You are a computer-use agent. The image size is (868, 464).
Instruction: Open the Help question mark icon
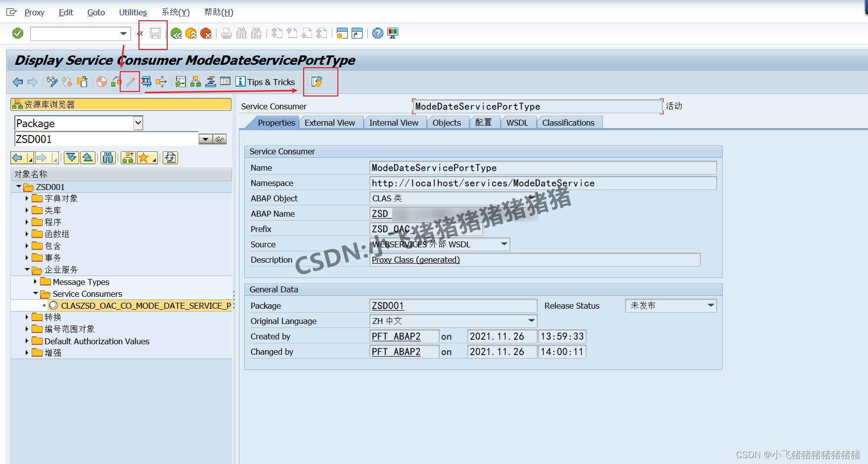coord(378,33)
